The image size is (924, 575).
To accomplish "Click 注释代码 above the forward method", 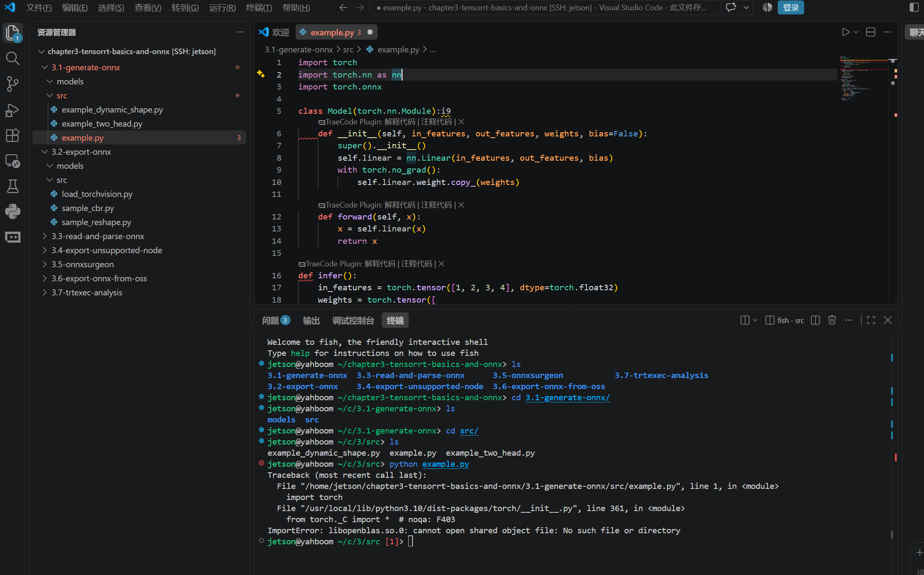I will (436, 205).
